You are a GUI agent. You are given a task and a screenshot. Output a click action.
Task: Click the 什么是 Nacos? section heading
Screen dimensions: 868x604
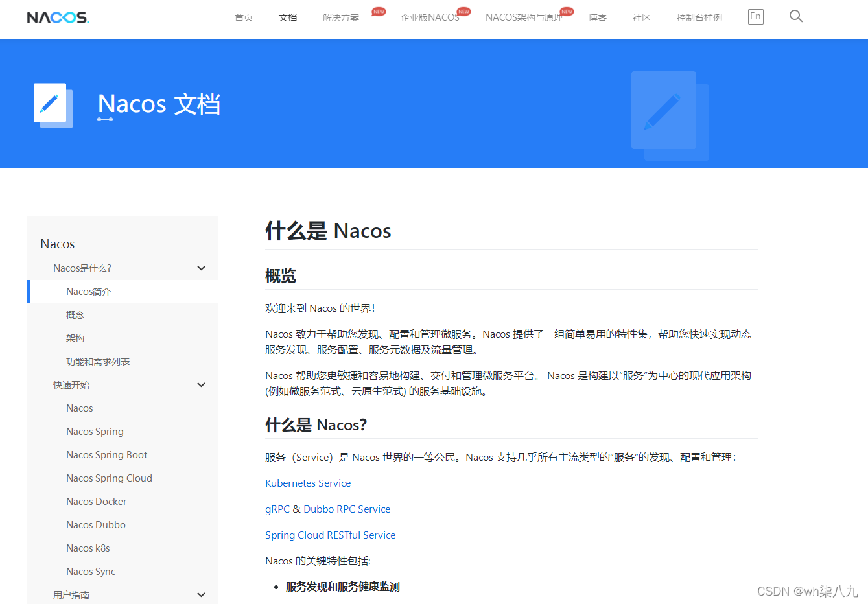point(316,425)
